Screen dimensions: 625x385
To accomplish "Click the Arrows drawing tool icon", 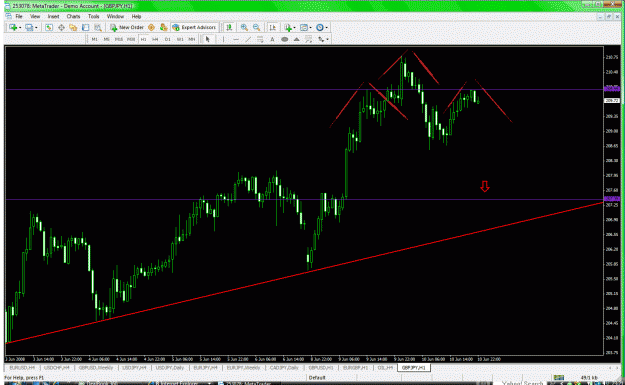I will tap(321, 39).
